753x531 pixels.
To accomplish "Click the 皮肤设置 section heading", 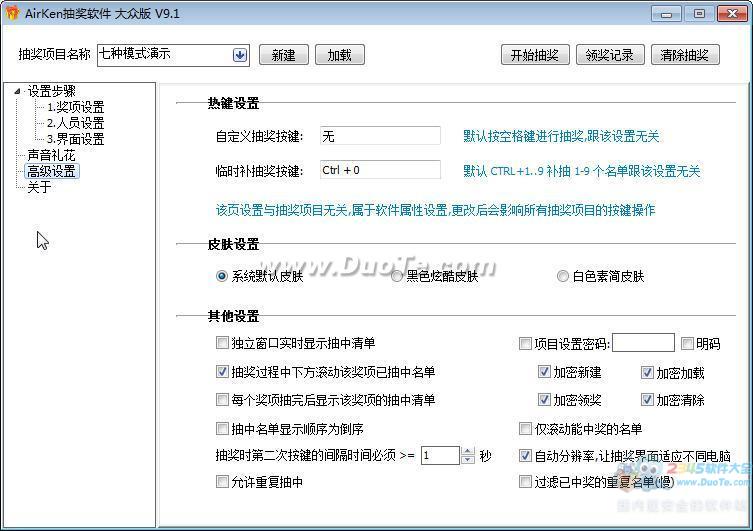I will tap(233, 244).
